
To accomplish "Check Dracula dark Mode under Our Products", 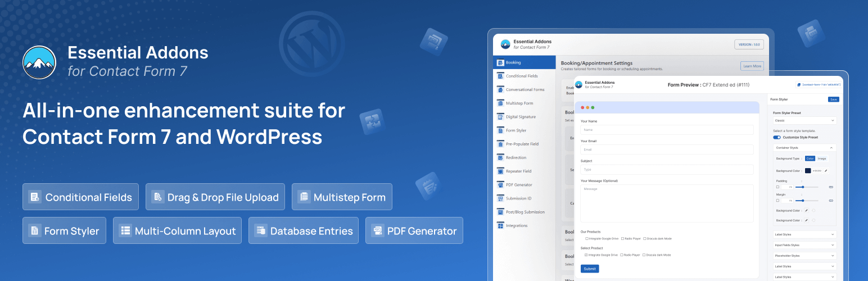I will coord(644,238).
